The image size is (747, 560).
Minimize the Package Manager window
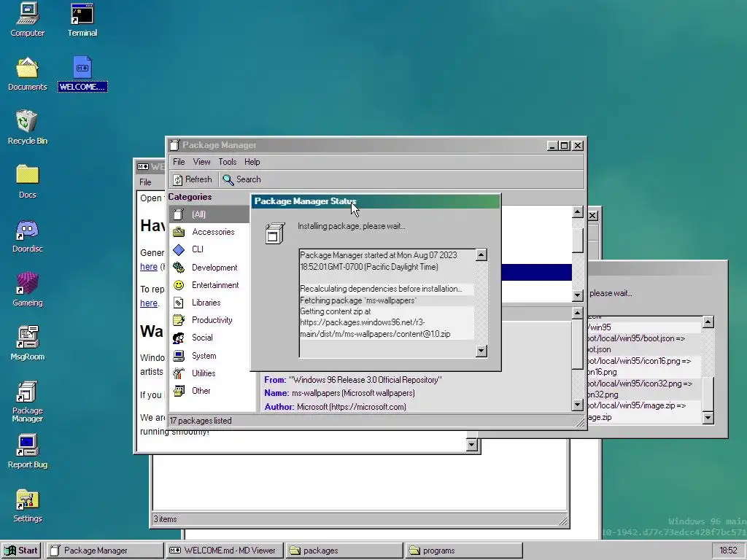pyautogui.click(x=552, y=145)
